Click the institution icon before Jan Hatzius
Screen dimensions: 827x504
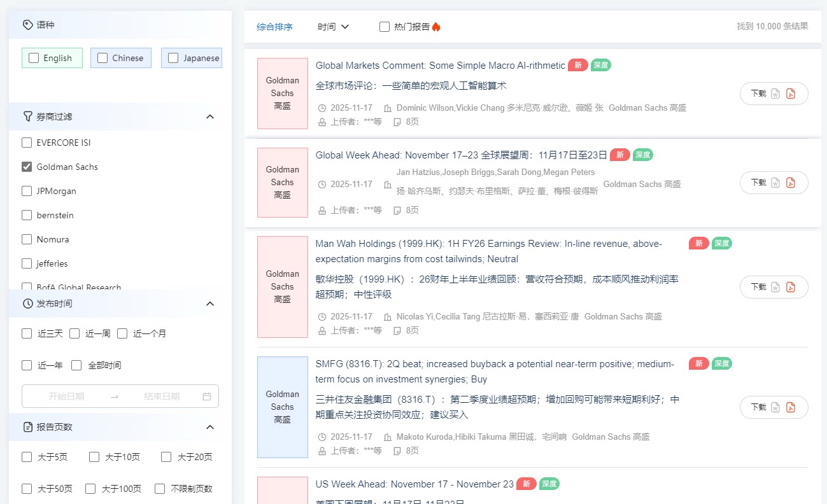click(x=388, y=185)
